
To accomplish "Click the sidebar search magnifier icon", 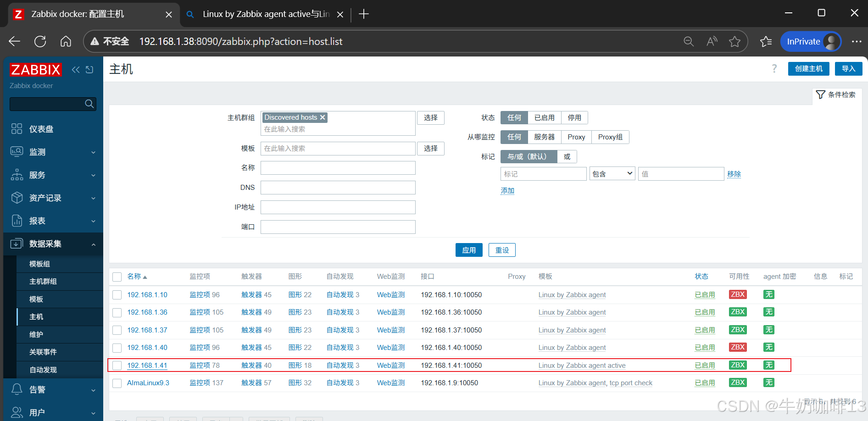I will 89,104.
